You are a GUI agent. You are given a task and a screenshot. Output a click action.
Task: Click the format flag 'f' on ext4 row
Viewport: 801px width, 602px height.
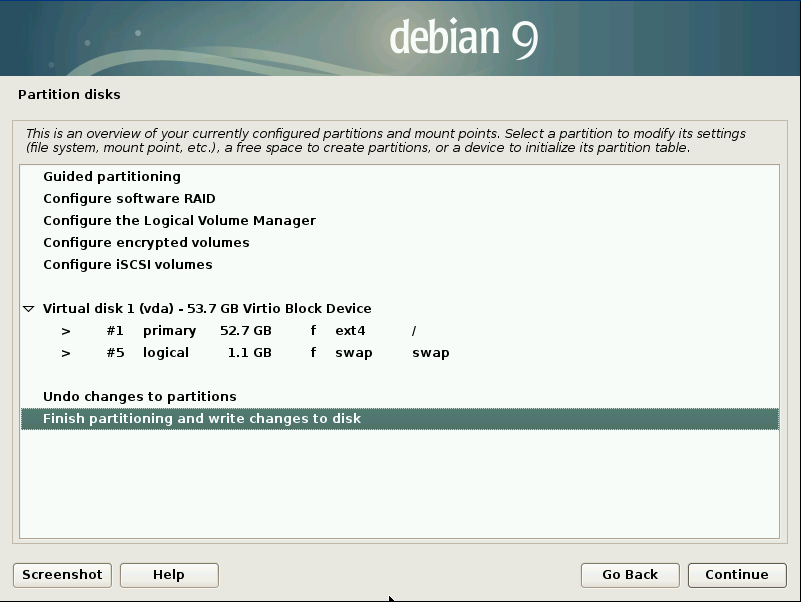point(313,331)
